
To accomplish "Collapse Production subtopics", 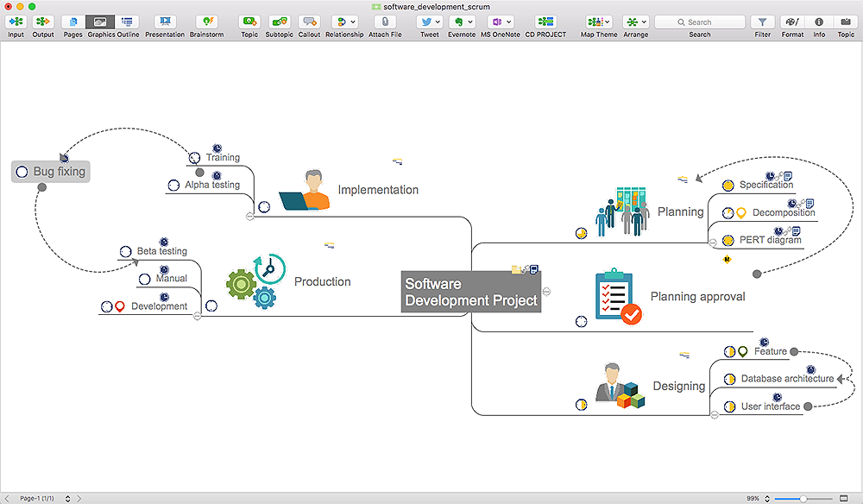I will pos(197,317).
